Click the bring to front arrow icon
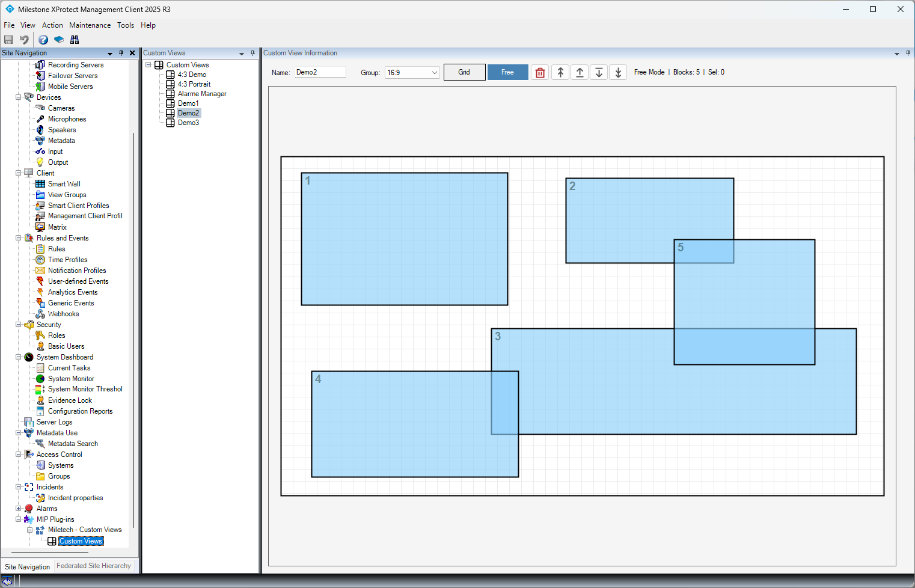Viewport: 915px width, 588px height. coord(560,72)
